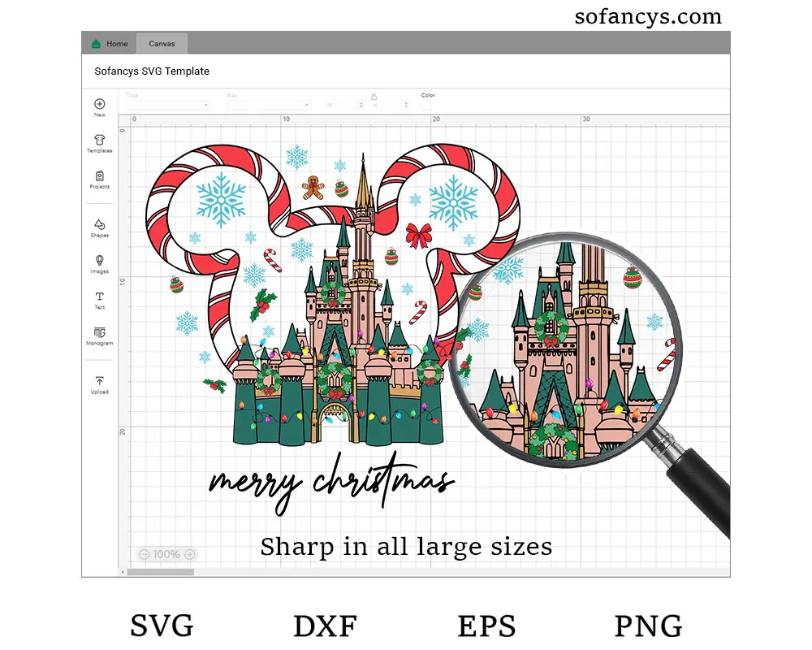
Task: Zoom in with the plus button
Action: point(189,554)
